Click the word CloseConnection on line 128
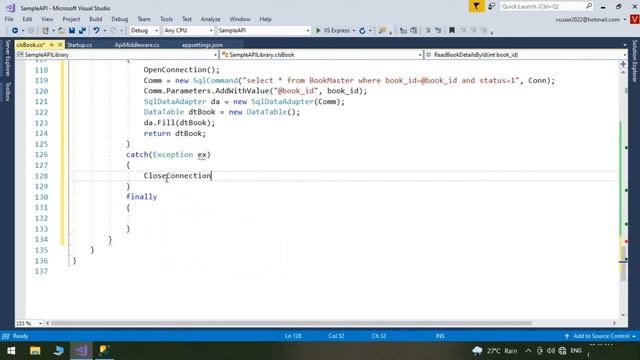 tap(178, 176)
